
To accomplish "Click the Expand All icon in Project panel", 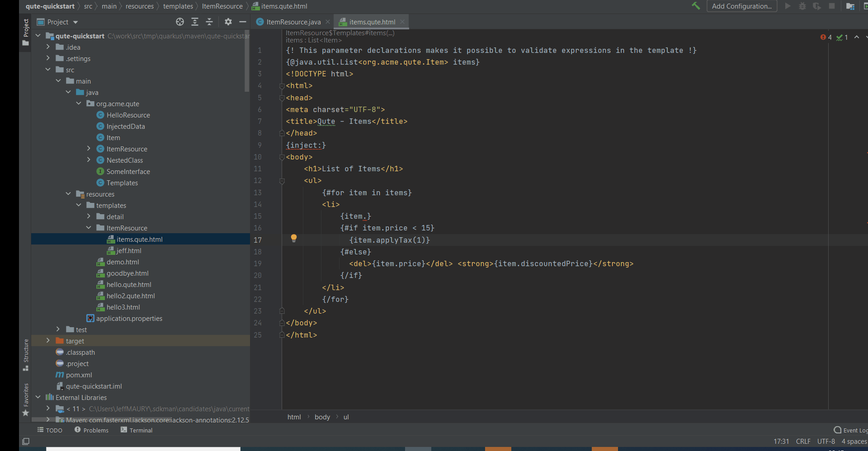I will tap(195, 22).
